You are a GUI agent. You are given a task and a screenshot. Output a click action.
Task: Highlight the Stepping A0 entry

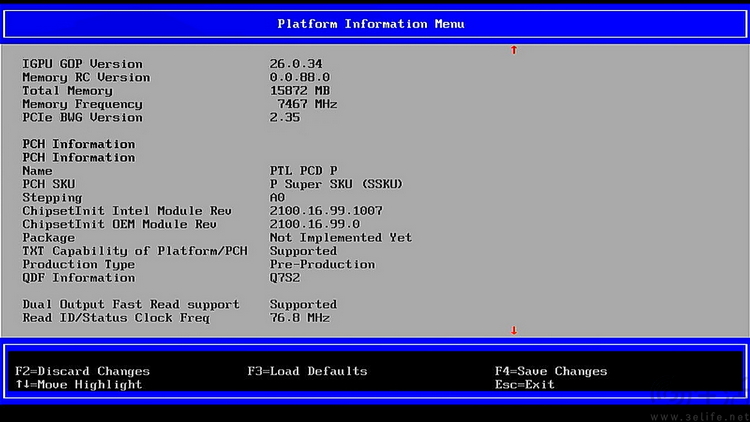click(277, 198)
